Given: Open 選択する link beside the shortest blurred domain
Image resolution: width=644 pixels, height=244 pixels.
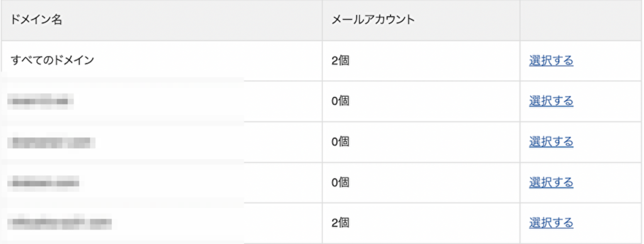Looking at the screenshot, I should point(551,101).
